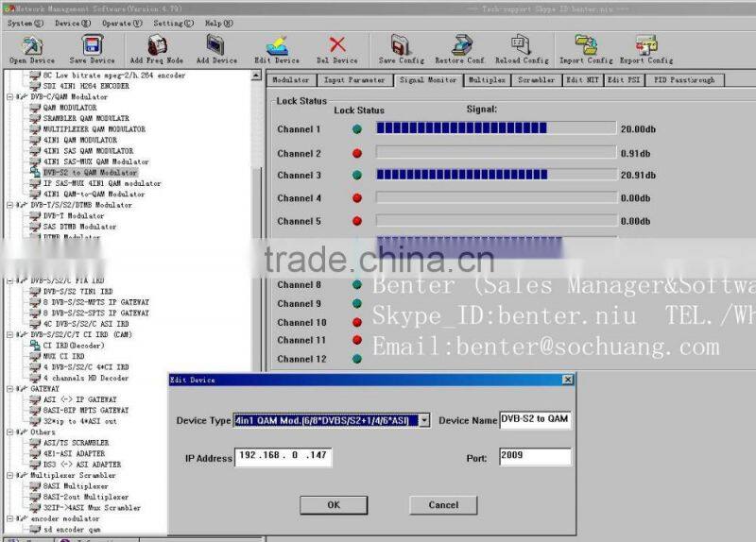Image resolution: width=756 pixels, height=542 pixels.
Task: Click Channel 2 red lock indicator
Action: 357,153
